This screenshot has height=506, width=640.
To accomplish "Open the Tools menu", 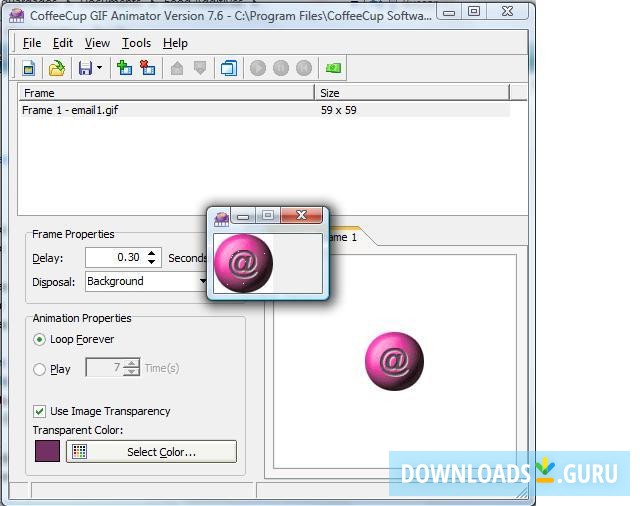I will (136, 43).
